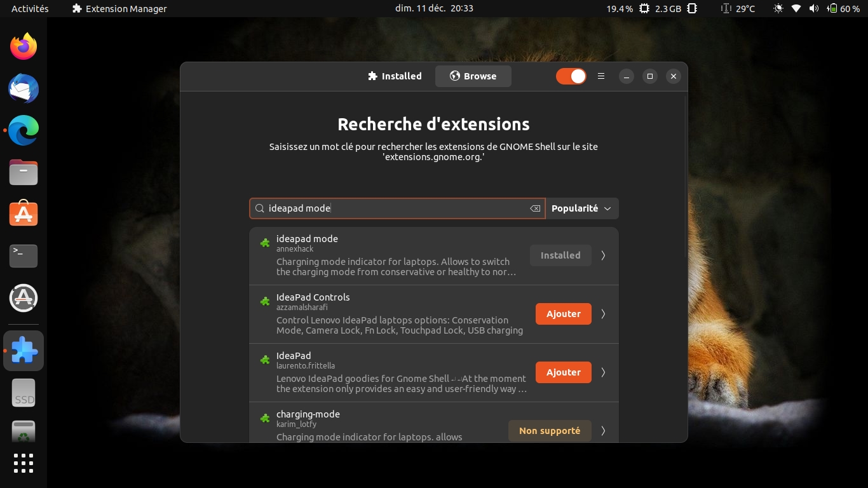
Task: Click Ajouter for IdeaPad Controls
Action: coord(563,314)
